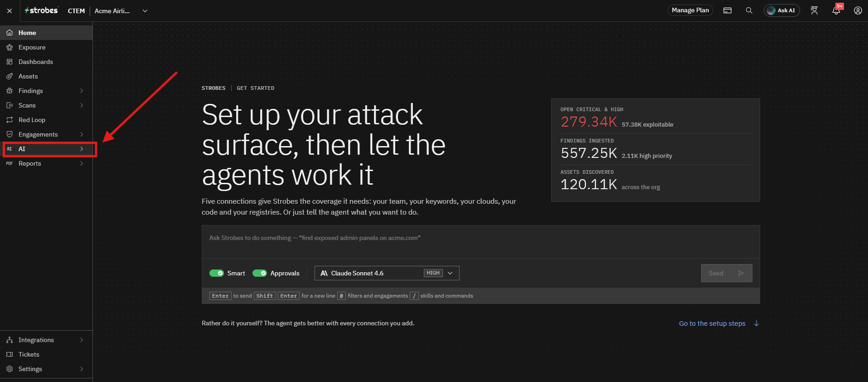Click the Findings bug icon

point(10,91)
